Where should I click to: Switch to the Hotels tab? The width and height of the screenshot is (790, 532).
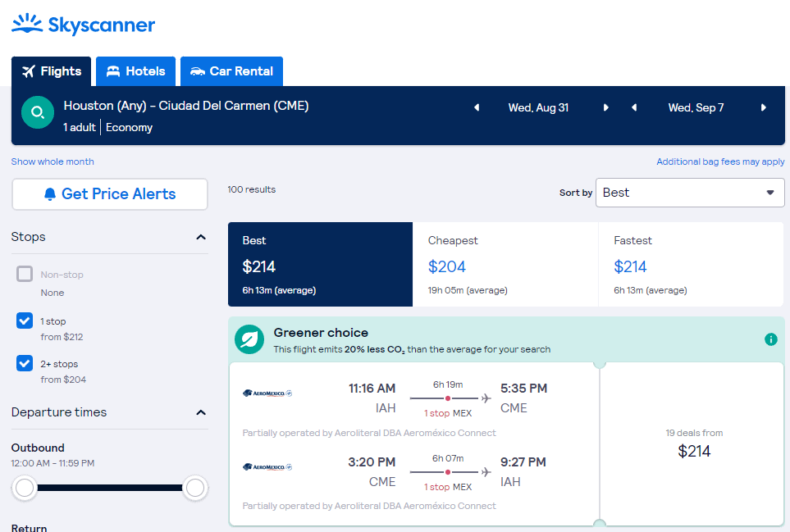click(x=135, y=71)
